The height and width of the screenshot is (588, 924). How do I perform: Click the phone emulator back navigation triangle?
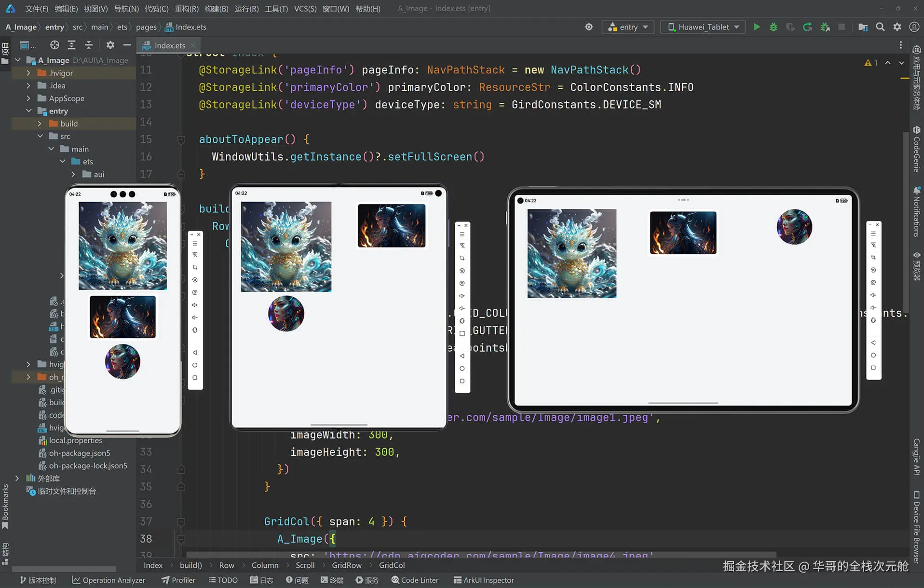pos(195,353)
